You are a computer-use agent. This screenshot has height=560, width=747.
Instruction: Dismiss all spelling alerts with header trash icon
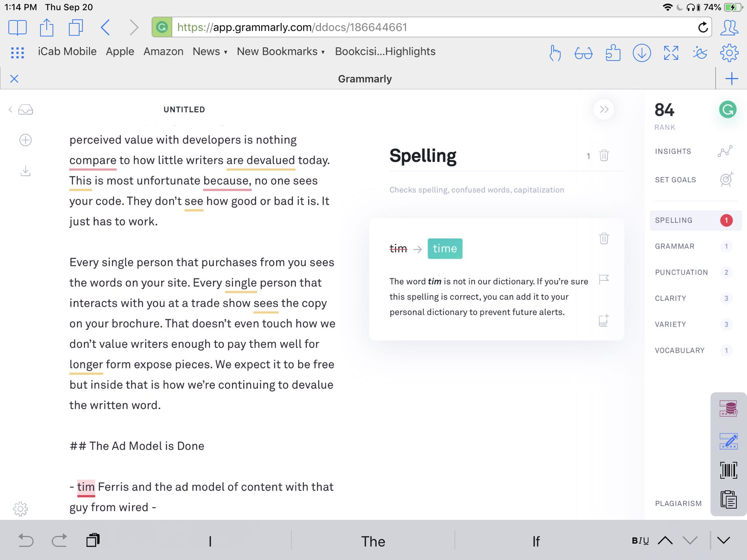click(x=604, y=156)
